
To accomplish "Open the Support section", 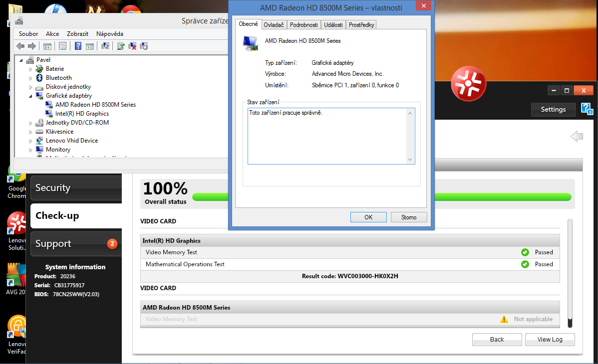I will (x=76, y=243).
